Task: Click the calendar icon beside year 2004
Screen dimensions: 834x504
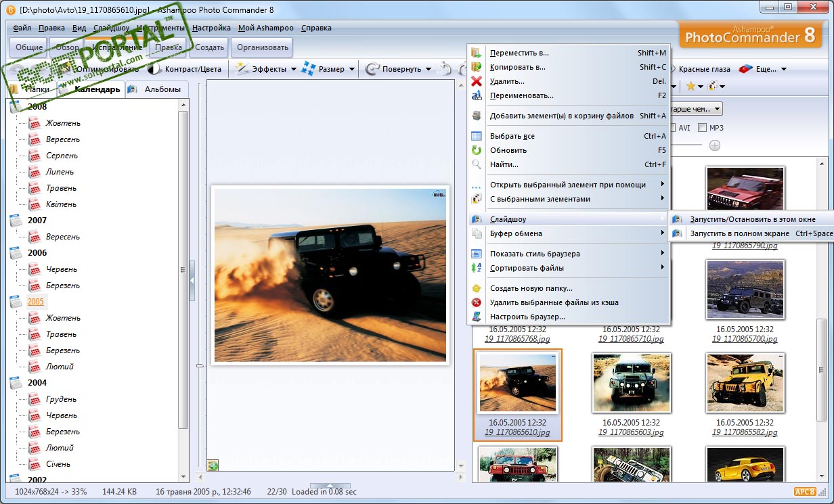Action: [x=16, y=382]
